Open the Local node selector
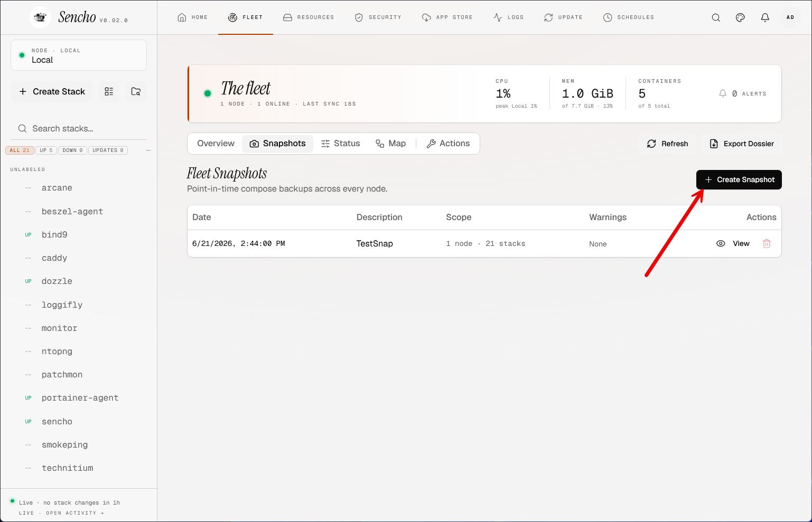This screenshot has height=522, width=812. 79,55
